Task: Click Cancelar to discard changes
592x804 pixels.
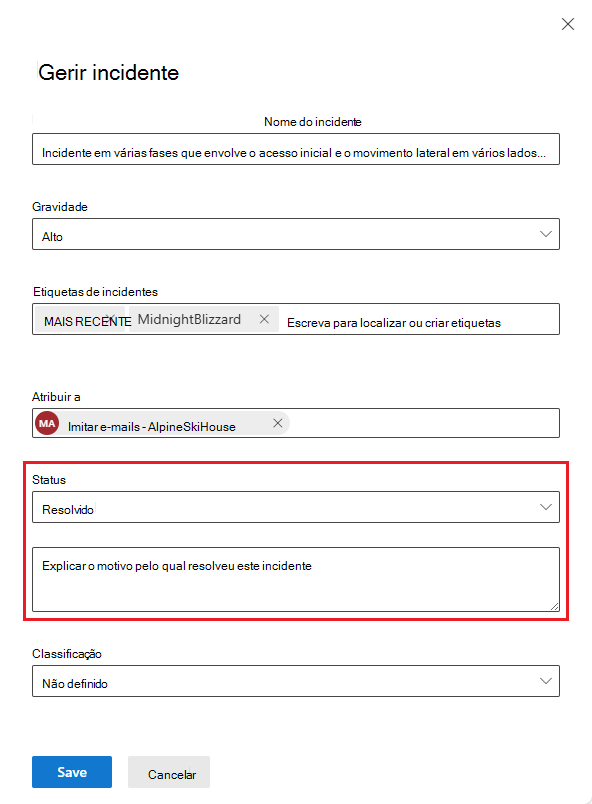Action: point(168,771)
